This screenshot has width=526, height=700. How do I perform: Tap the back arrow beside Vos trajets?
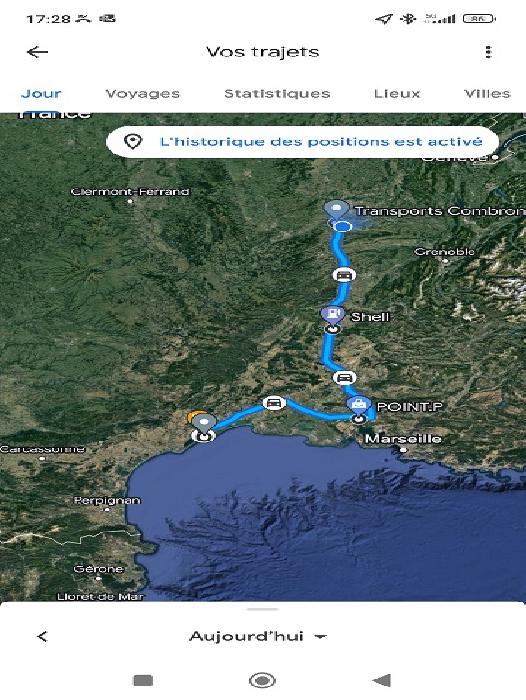[x=38, y=52]
